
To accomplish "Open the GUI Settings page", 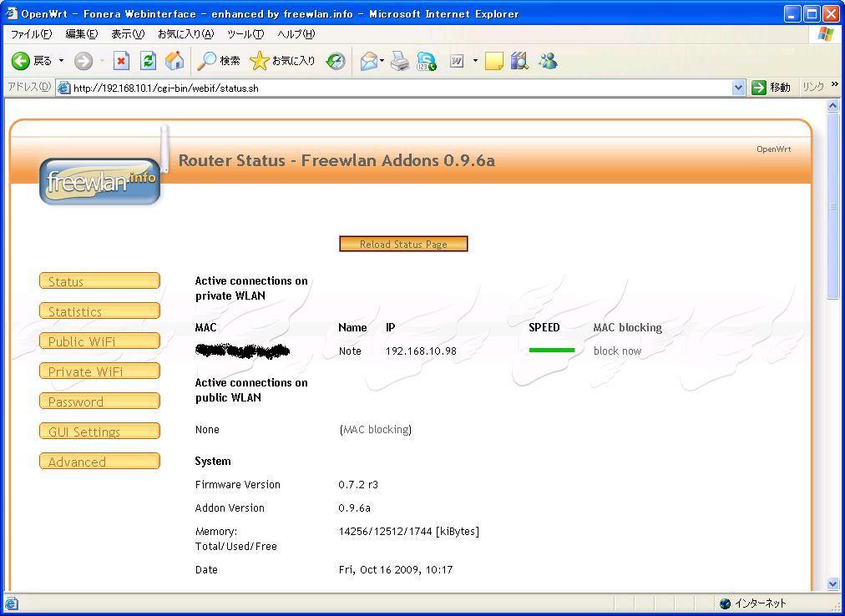I will click(x=99, y=432).
